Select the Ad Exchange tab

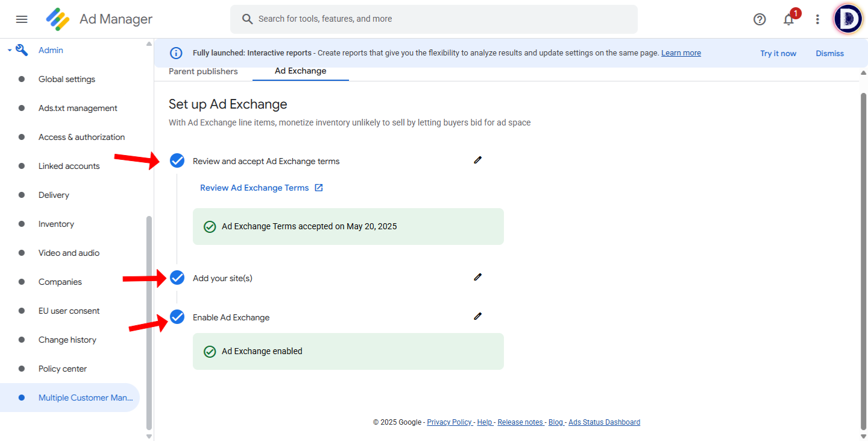click(300, 71)
